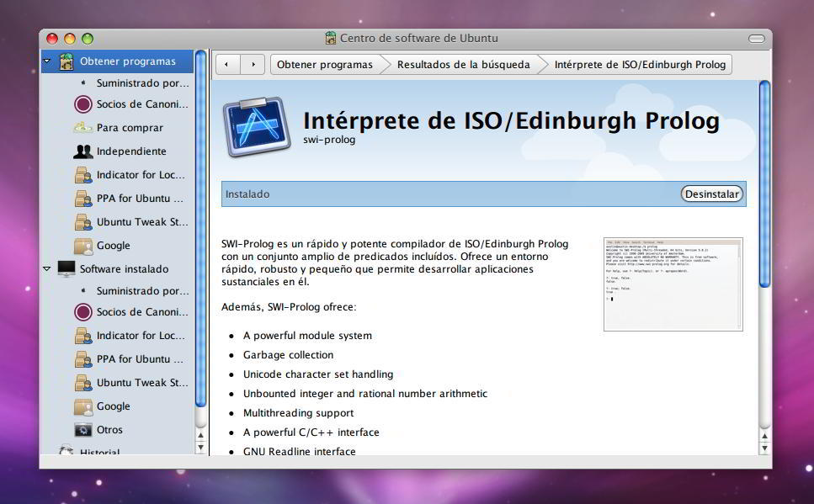Image resolution: width=814 pixels, height=504 pixels.
Task: Click the main content vertical scrollbar
Action: [764, 185]
